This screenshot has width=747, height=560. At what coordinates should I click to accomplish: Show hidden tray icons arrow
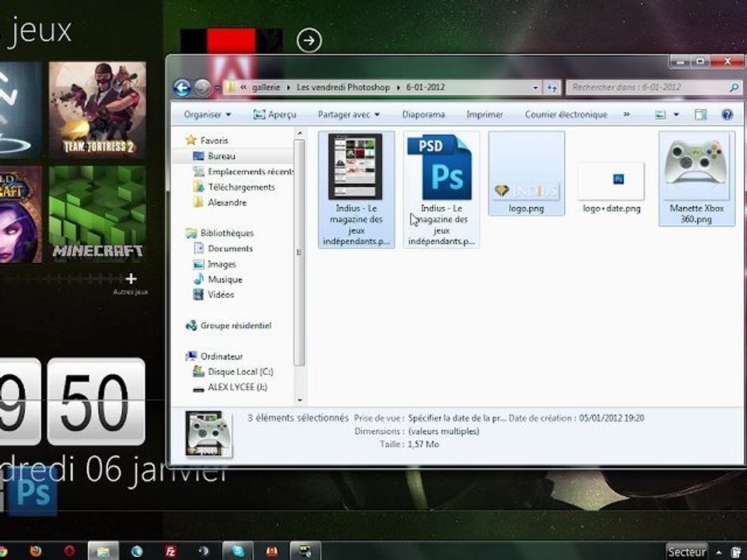click(718, 552)
